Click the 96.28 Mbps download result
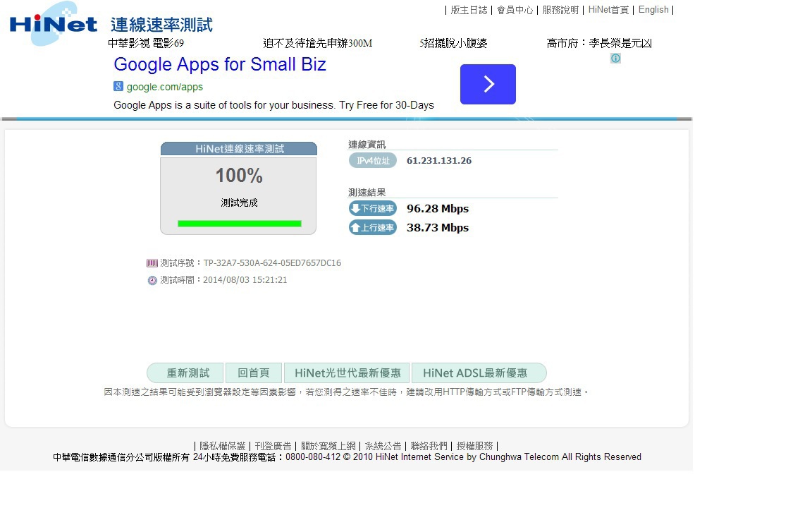Viewport: 812px width, 508px height. (438, 208)
